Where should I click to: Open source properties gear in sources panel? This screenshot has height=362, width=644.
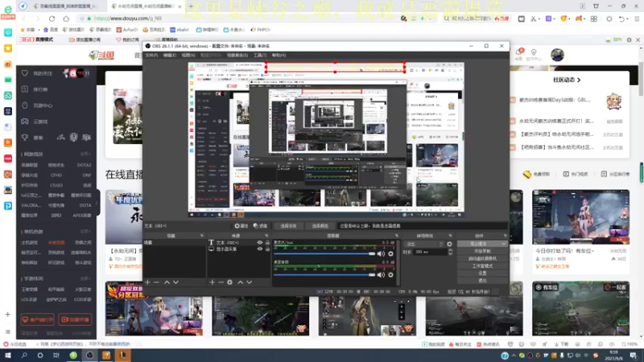coord(230,282)
